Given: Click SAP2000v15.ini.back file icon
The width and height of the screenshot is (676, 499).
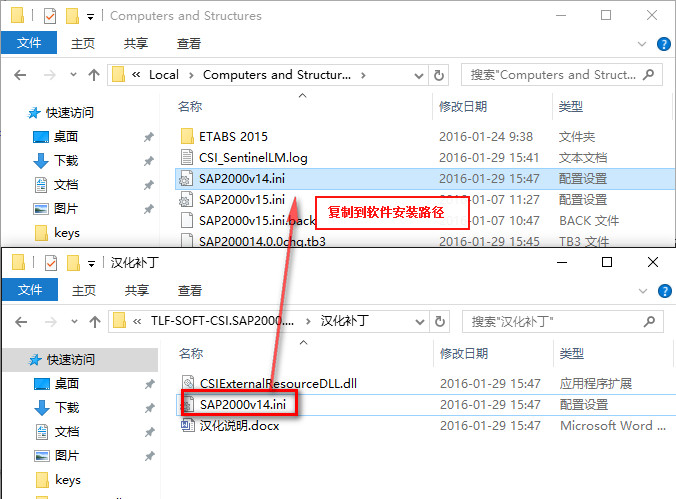Looking at the screenshot, I should pos(187,220).
